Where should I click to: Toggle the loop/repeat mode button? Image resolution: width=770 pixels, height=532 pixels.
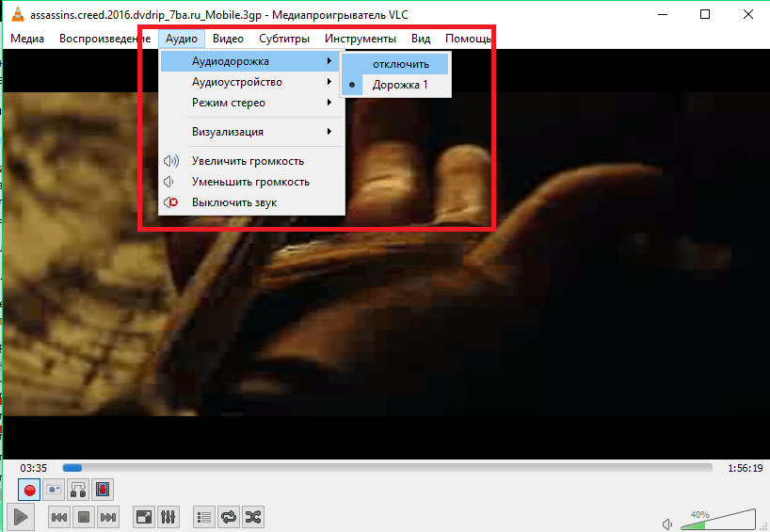[229, 517]
